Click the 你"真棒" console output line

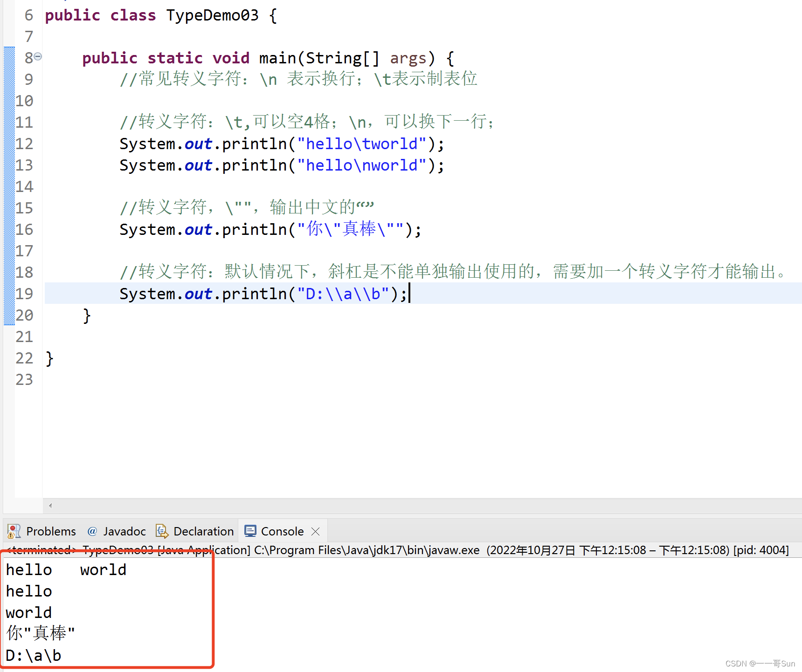40,633
